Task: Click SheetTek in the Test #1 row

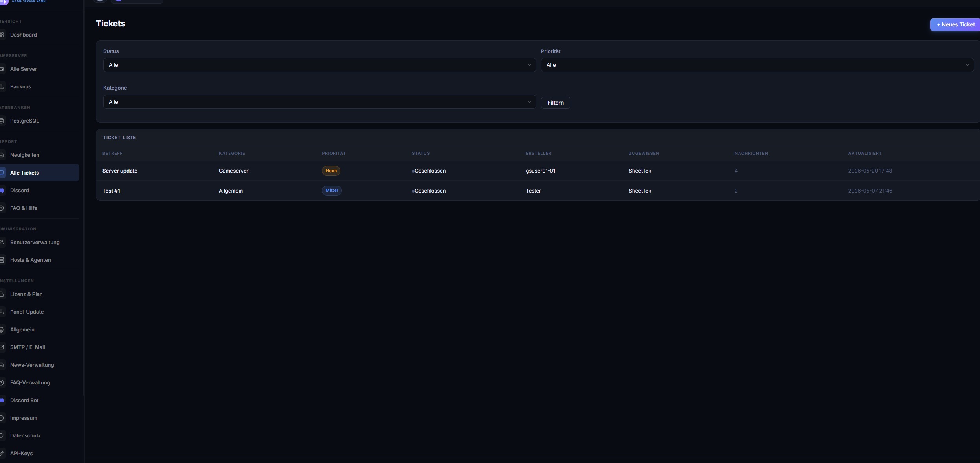Action: click(640, 191)
